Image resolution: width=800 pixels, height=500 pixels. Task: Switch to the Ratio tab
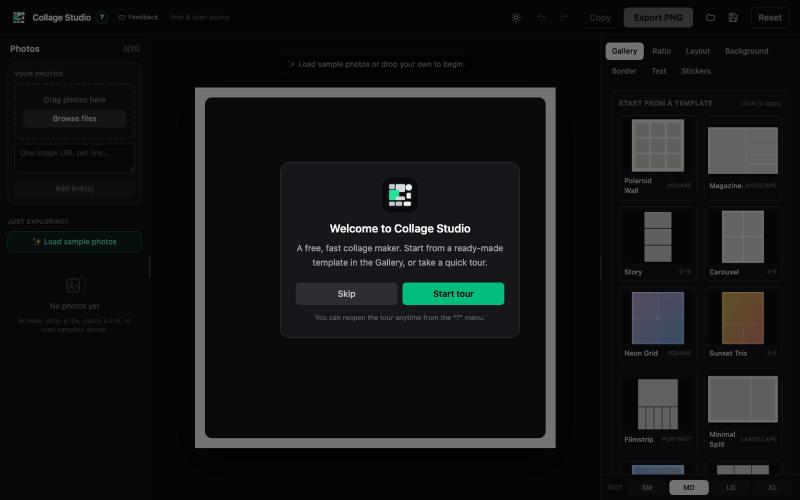point(661,51)
